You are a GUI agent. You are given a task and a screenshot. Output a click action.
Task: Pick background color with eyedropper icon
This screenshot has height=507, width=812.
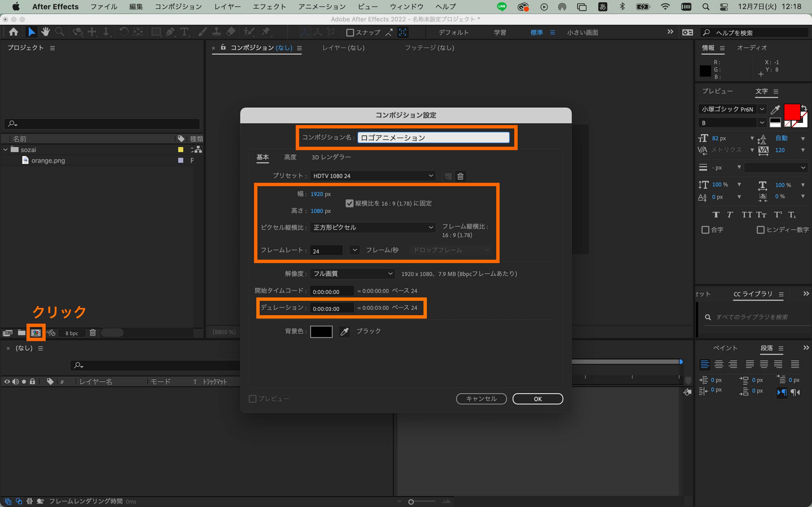click(344, 332)
